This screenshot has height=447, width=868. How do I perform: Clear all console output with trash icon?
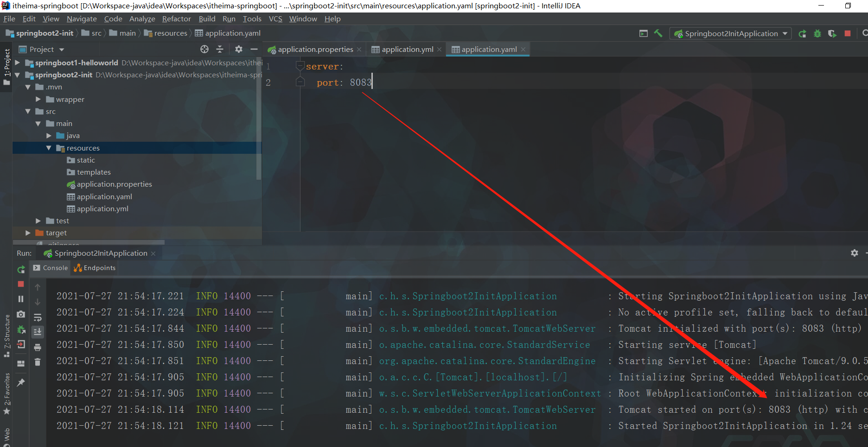tap(38, 362)
